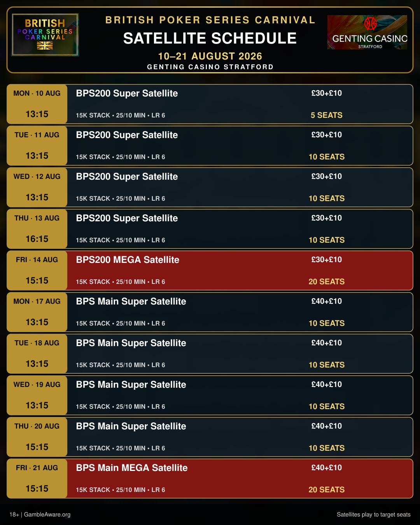The image size is (420, 525).
Task: Select the FRI 14 AUG date tile
Action: click(37, 270)
